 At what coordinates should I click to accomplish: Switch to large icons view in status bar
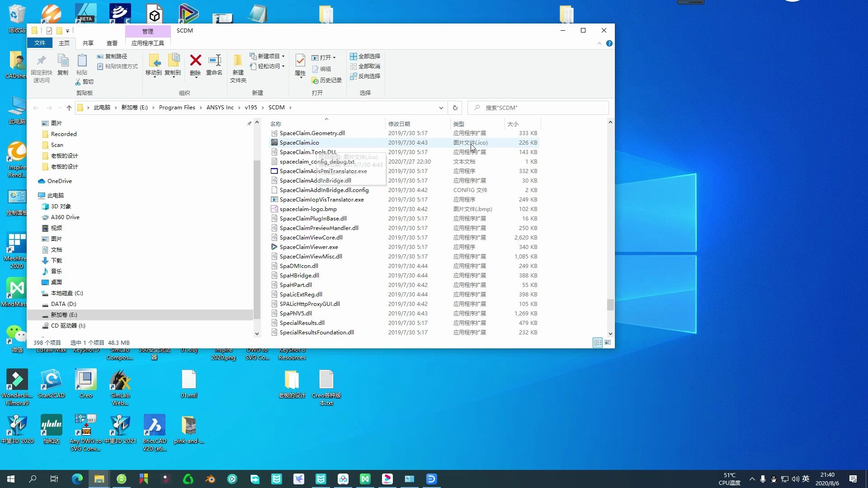(608, 343)
